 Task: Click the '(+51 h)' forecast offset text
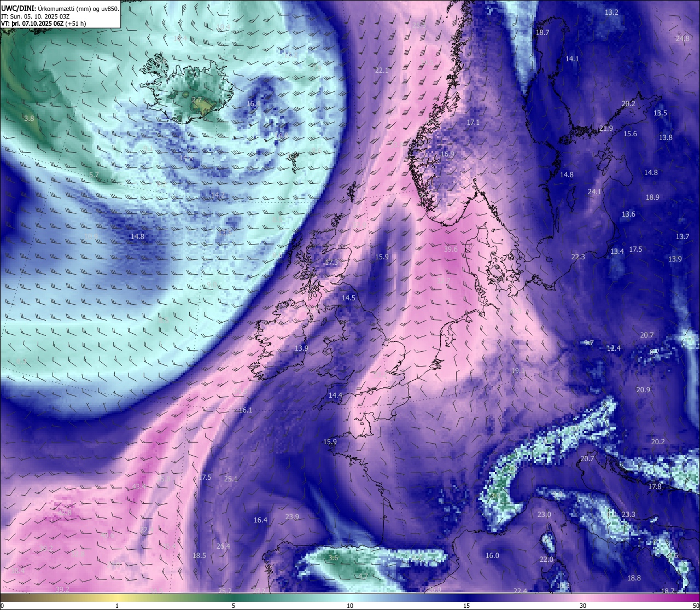point(75,24)
